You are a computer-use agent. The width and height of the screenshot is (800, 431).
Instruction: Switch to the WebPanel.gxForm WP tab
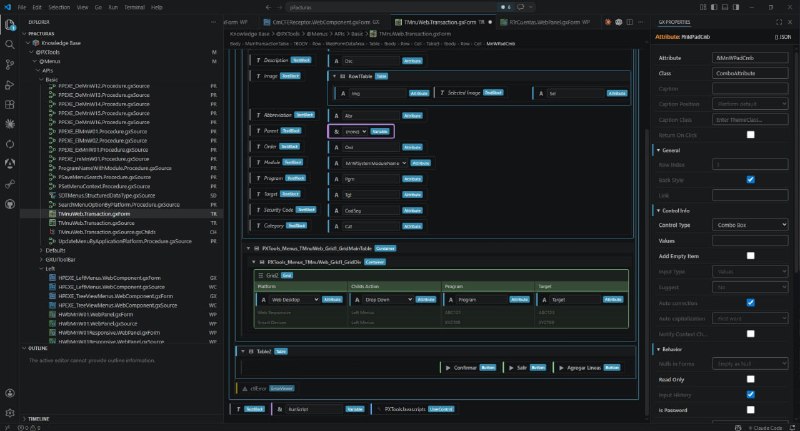coord(546,22)
